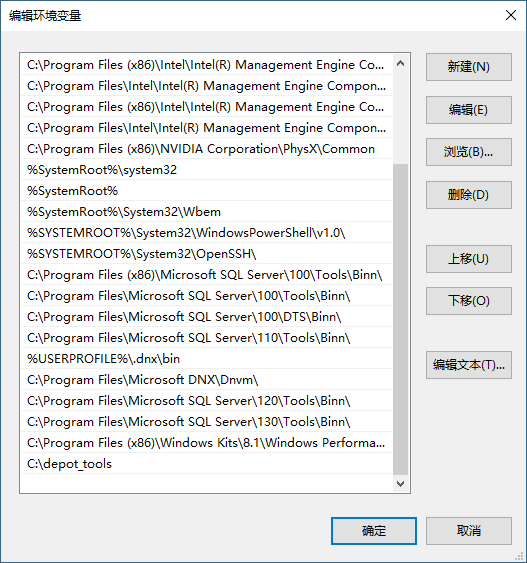The height and width of the screenshot is (563, 527).
Task: Confirm with the 确定 button
Action: pos(374,531)
